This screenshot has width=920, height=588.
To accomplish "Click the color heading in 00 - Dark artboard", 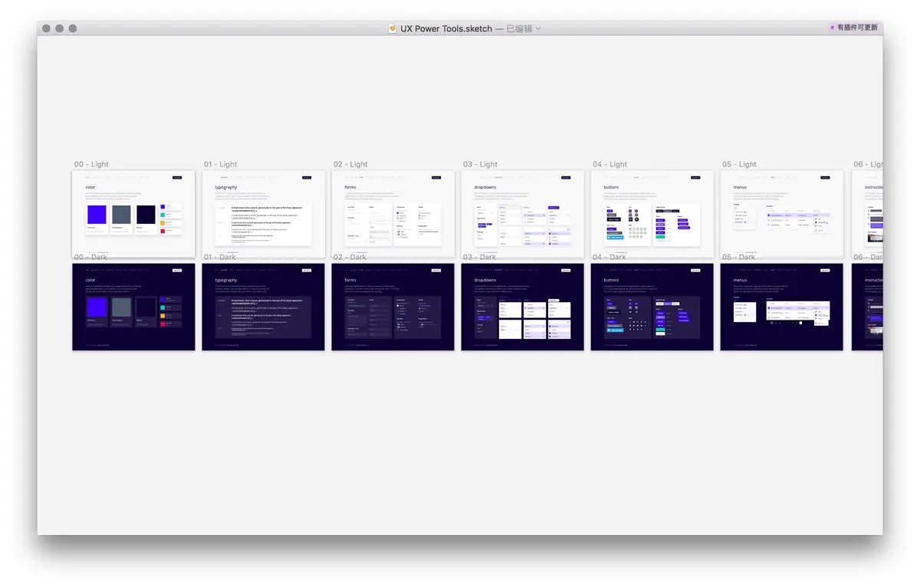I will (90, 281).
